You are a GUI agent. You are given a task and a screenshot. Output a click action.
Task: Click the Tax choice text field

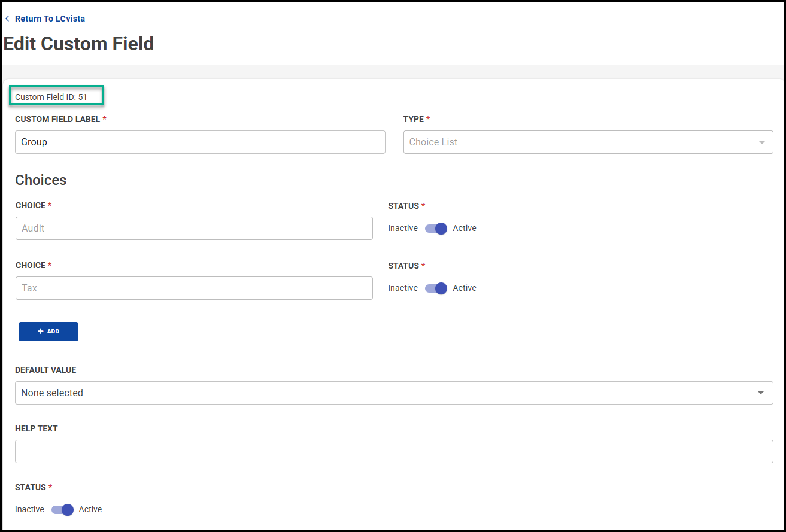click(194, 288)
